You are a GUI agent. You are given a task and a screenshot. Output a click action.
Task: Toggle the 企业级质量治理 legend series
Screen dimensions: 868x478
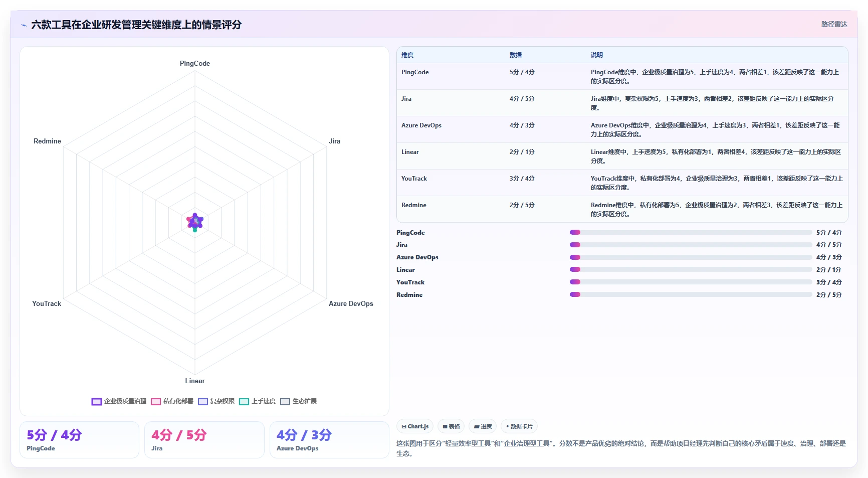[119, 401]
